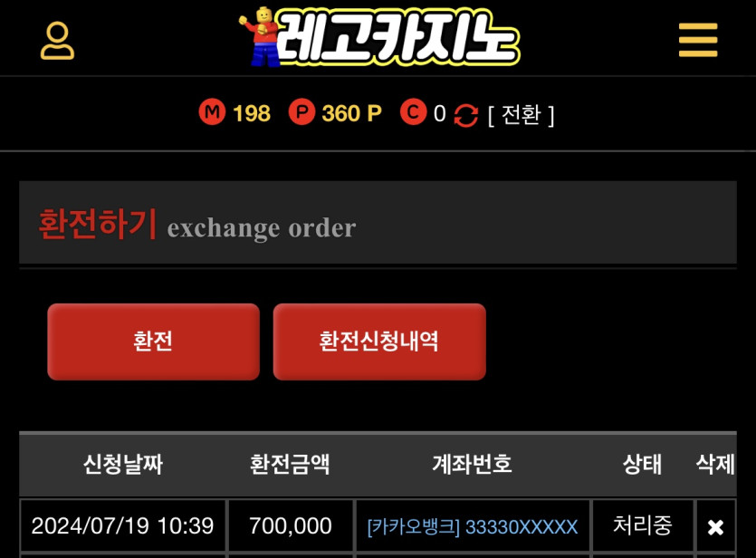Image resolution: width=756 pixels, height=558 pixels.
Task: Click the 360 P points balance
Action: pyautogui.click(x=351, y=113)
